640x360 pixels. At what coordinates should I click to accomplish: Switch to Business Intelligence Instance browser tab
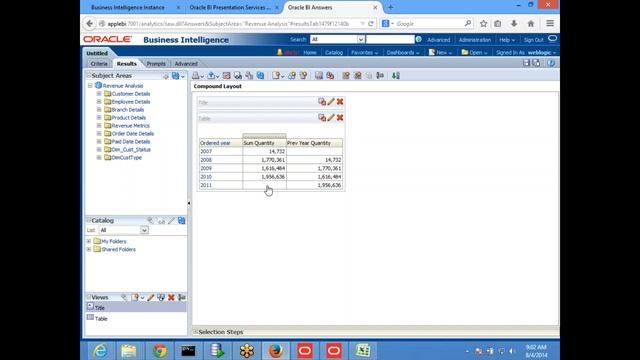coord(128,7)
